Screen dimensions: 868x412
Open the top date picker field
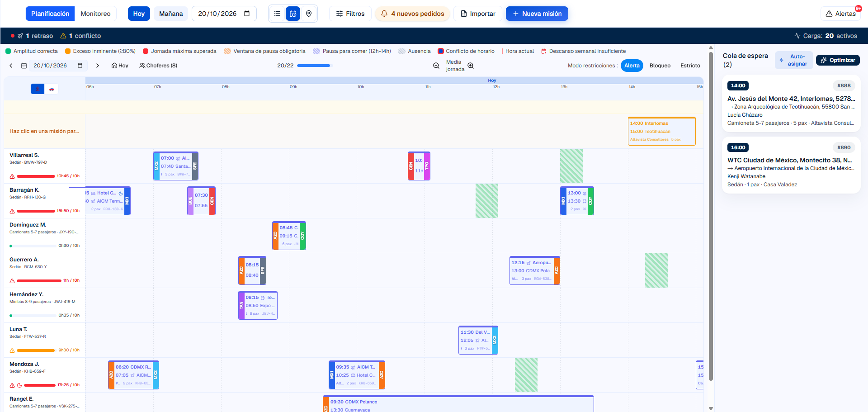(224, 14)
